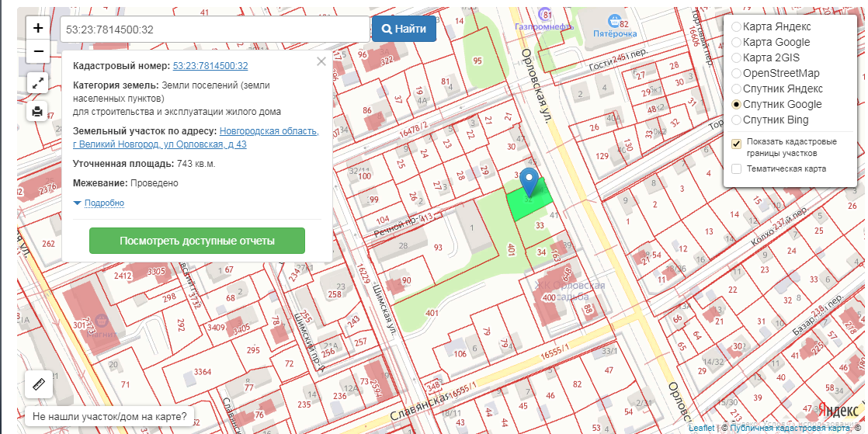Uncheck Показать кадастровые границы участков
The image size is (868, 434).
pos(736,144)
